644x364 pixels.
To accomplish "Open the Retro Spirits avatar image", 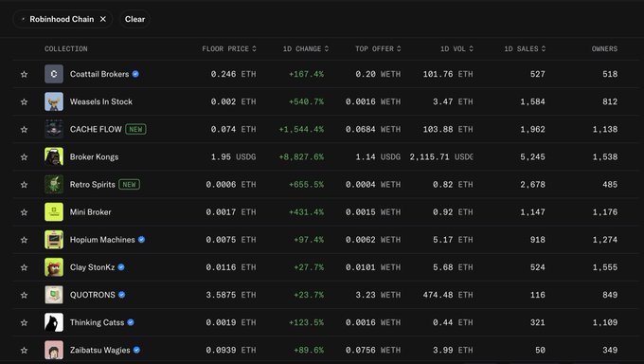I will pyautogui.click(x=54, y=184).
